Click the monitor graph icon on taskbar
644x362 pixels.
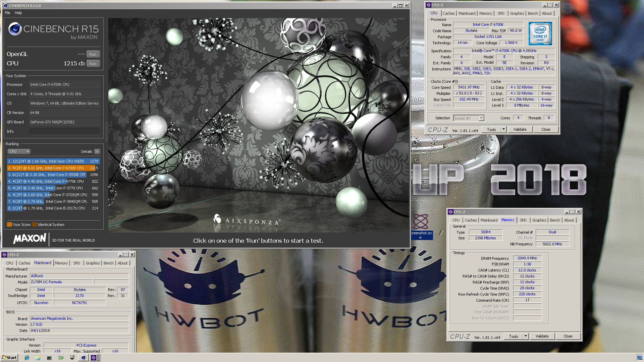tap(49, 358)
